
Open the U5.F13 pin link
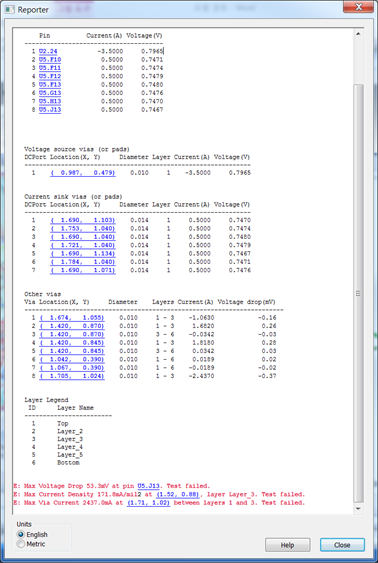pyautogui.click(x=50, y=84)
